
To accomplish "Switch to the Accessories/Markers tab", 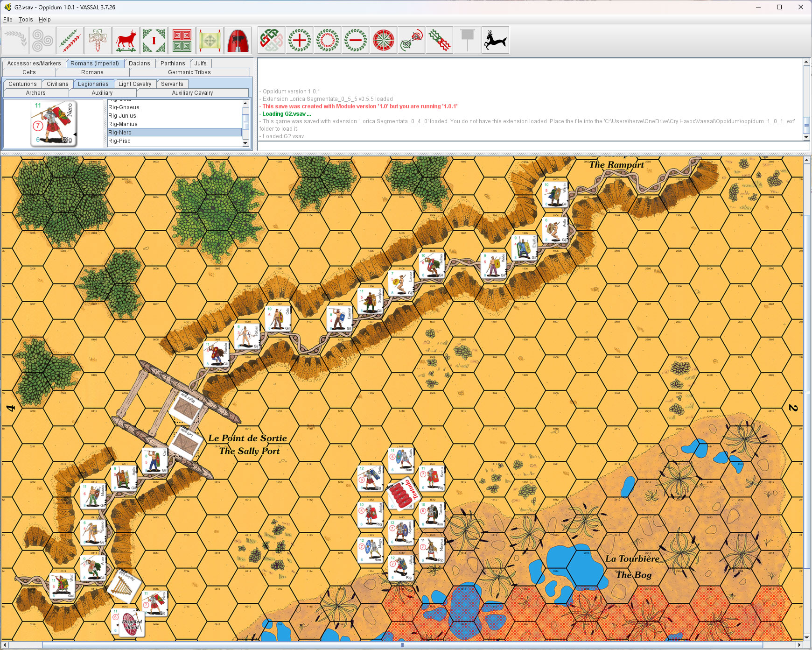I will tap(34, 64).
